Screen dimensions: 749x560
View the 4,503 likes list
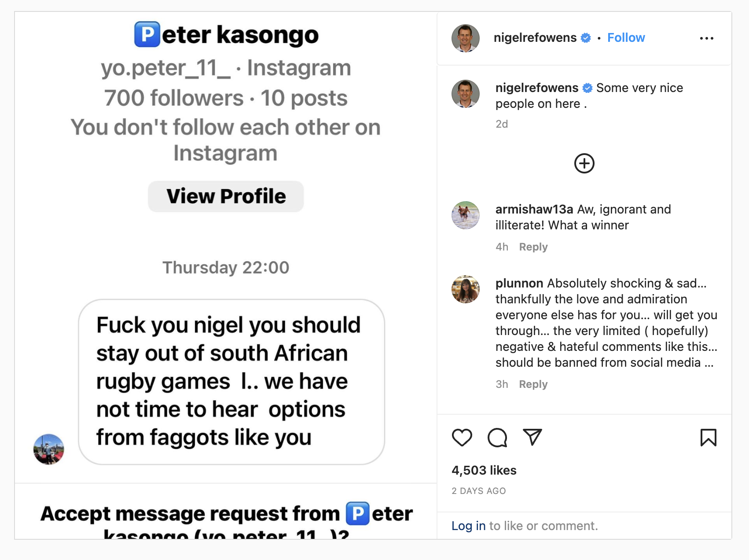(x=484, y=470)
